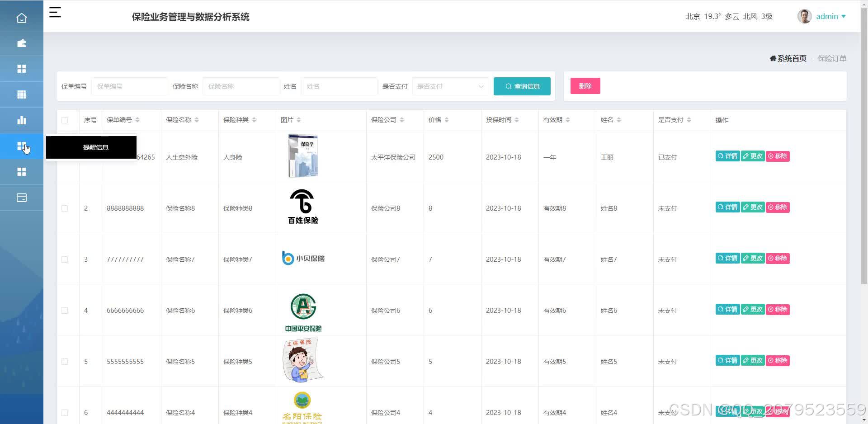
Task: Open the 是否支付 dropdown filter
Action: click(450, 86)
